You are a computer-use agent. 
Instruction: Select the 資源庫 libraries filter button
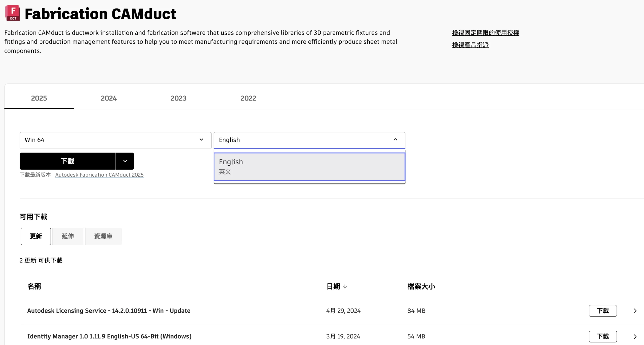click(x=103, y=236)
